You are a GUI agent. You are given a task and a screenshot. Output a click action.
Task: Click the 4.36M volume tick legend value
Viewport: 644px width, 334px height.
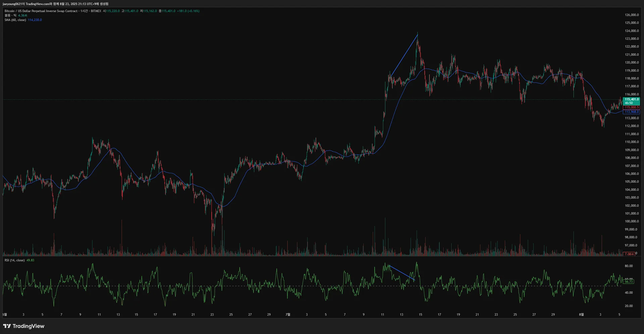(x=22, y=15)
